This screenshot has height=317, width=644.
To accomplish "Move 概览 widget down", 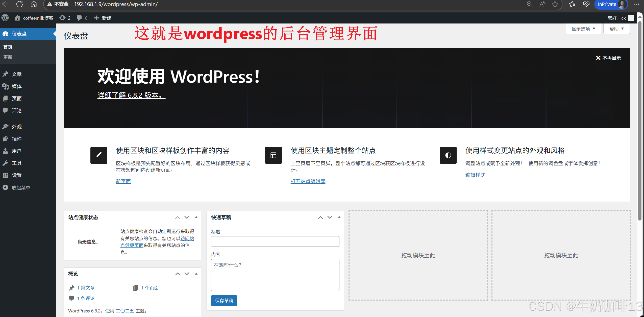I will [x=187, y=274].
